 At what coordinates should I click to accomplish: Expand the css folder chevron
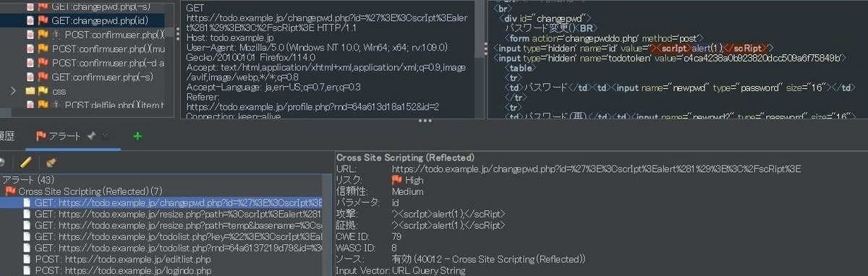pos(13,92)
